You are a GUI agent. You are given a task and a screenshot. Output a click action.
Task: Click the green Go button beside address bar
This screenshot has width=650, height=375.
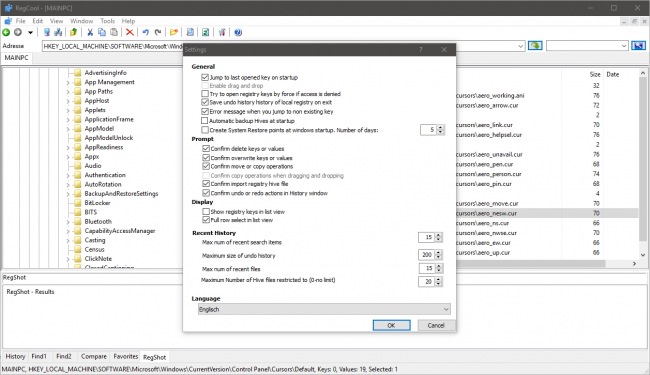click(x=535, y=46)
